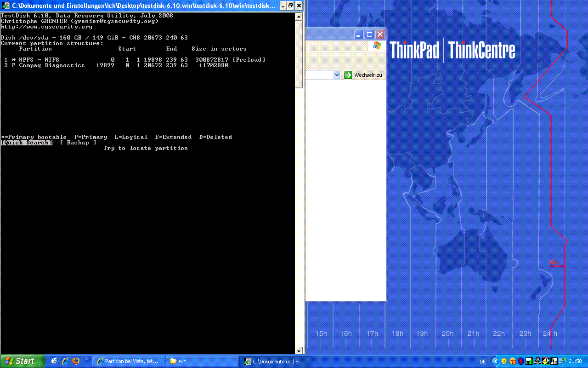Viewport: 588px width, 368px height.
Task: Click the DE language indicator
Action: coord(483,362)
